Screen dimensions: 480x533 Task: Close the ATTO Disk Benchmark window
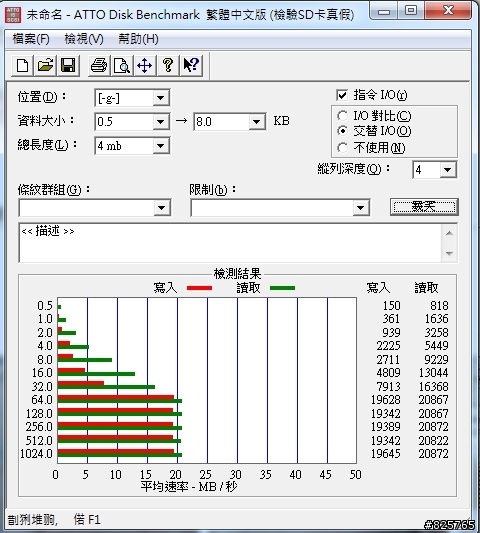(448, 10)
